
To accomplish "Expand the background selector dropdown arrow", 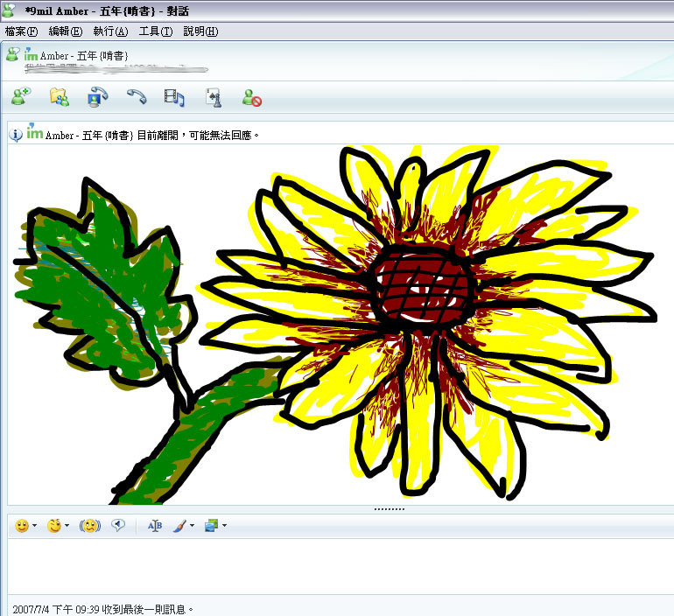I will pyautogui.click(x=224, y=525).
